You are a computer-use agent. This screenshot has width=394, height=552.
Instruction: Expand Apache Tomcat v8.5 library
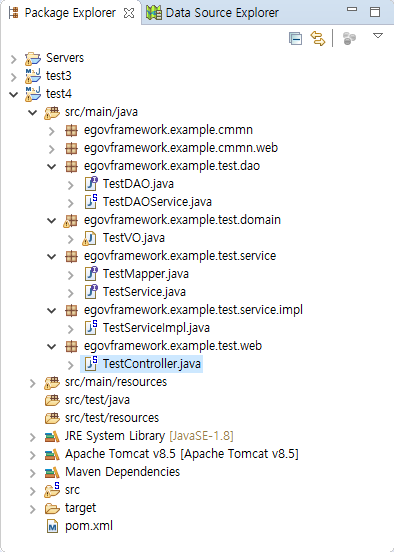click(x=33, y=455)
